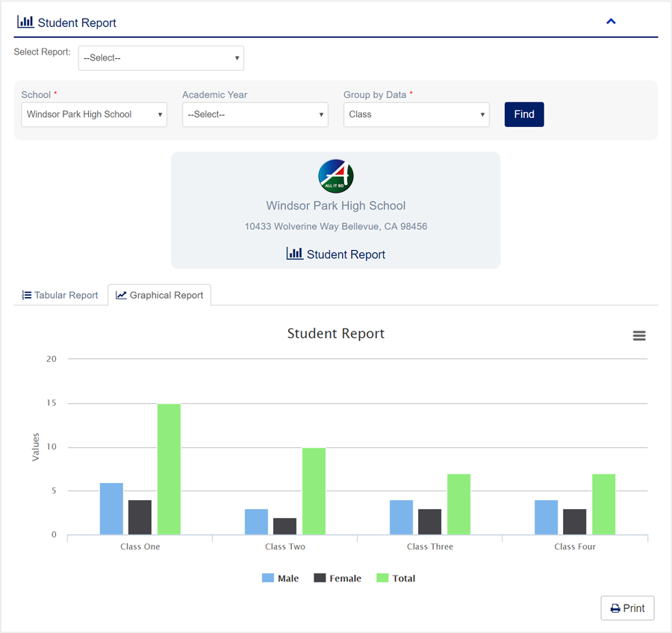The width and height of the screenshot is (672, 633).
Task: Click the line chart icon on Graphical Report tab
Action: click(x=120, y=295)
